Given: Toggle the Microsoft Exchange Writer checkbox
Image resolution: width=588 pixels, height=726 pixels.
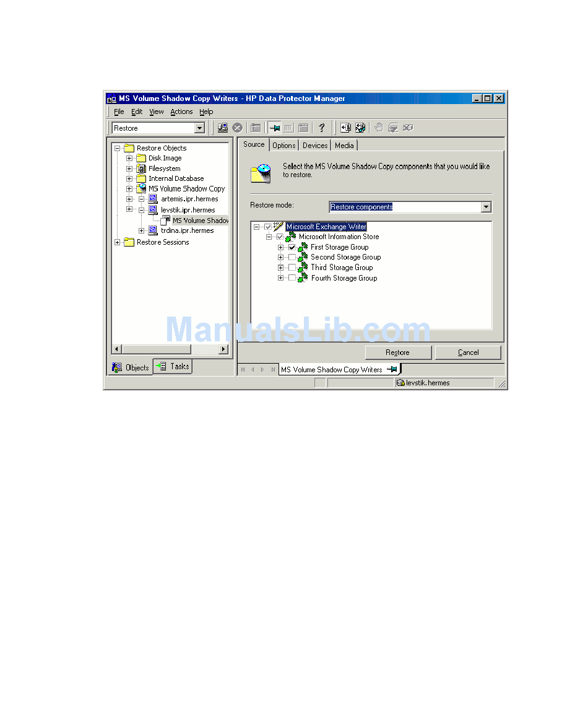Looking at the screenshot, I should pos(268,227).
